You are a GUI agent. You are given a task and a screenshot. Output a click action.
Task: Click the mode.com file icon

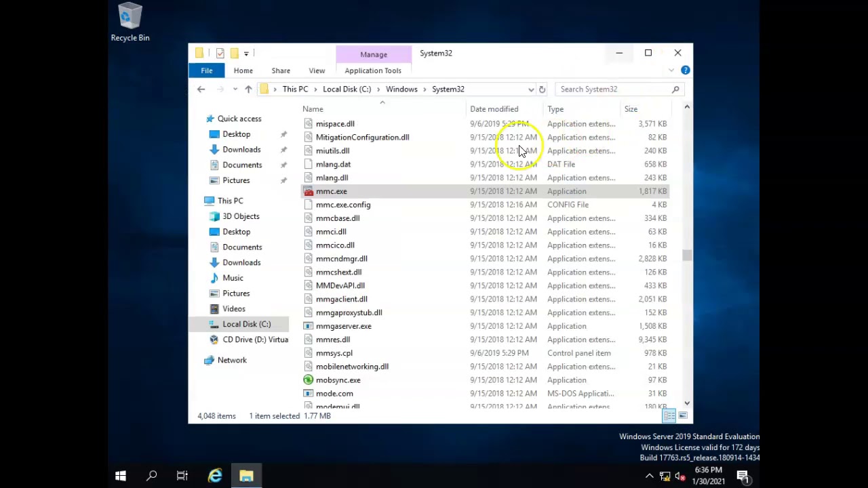309,394
